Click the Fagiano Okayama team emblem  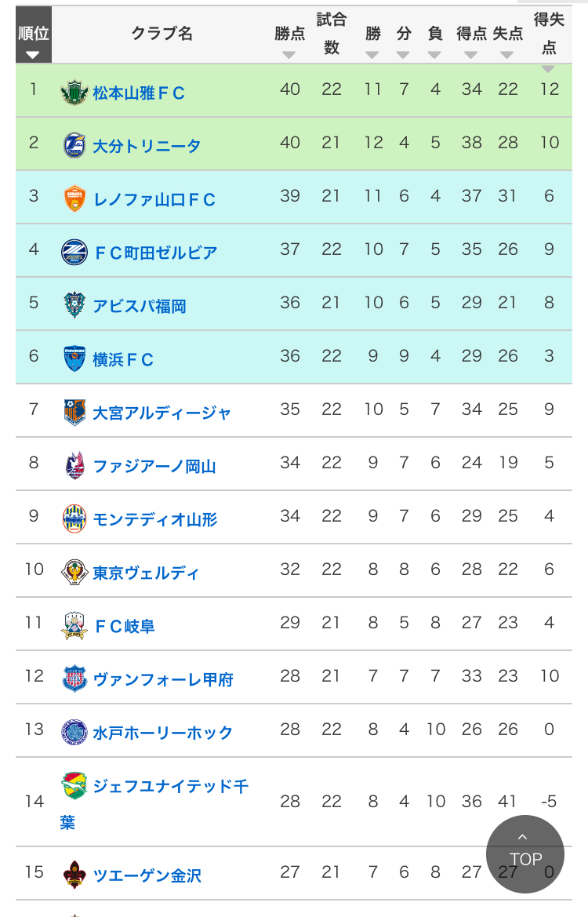click(x=74, y=465)
